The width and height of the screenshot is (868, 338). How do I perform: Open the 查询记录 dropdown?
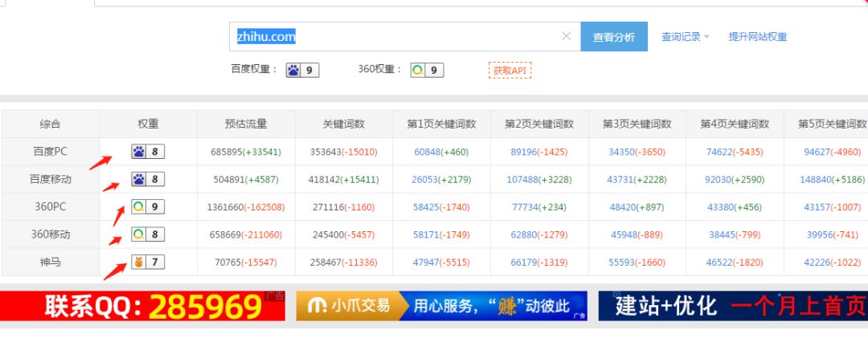pyautogui.click(x=686, y=37)
